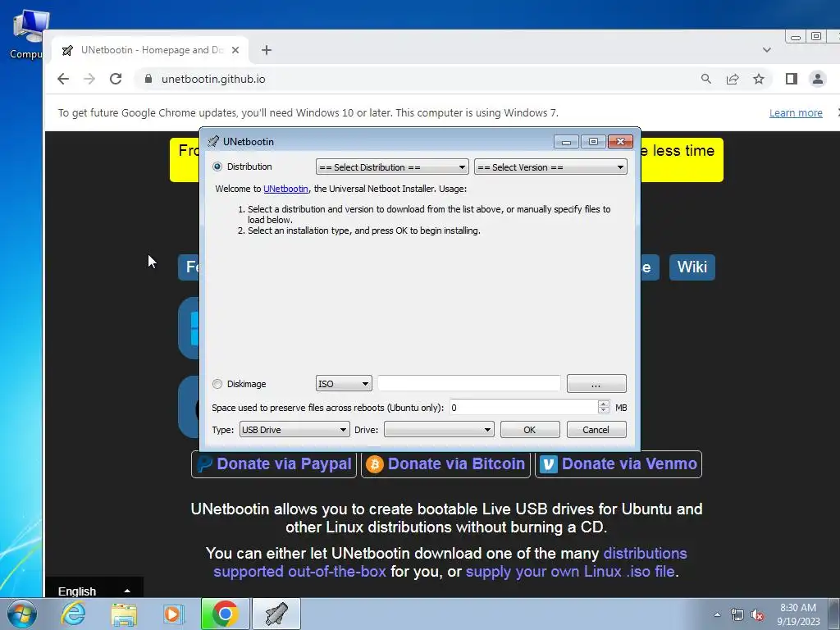Click the Venmo logo icon
This screenshot has height=630, width=840.
point(549,464)
